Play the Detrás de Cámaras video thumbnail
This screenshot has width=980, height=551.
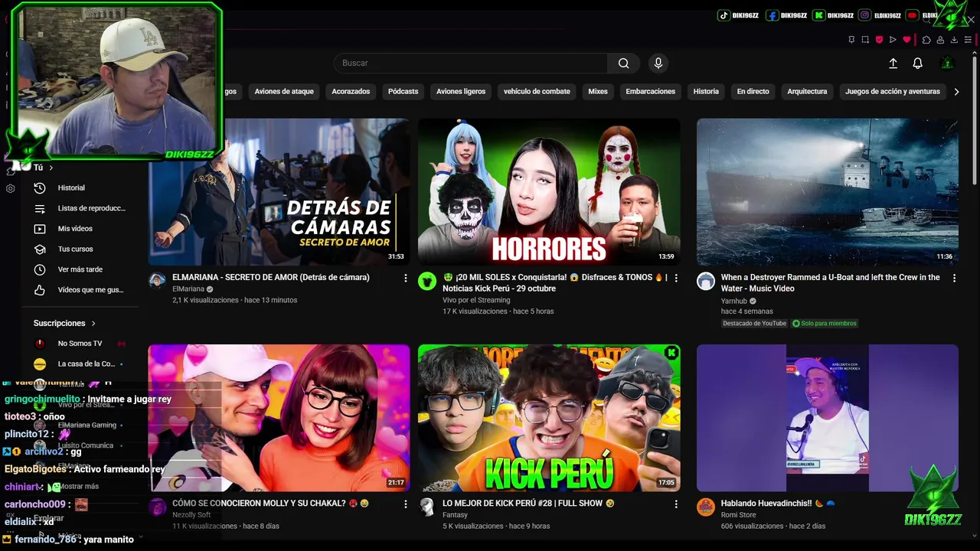point(279,191)
